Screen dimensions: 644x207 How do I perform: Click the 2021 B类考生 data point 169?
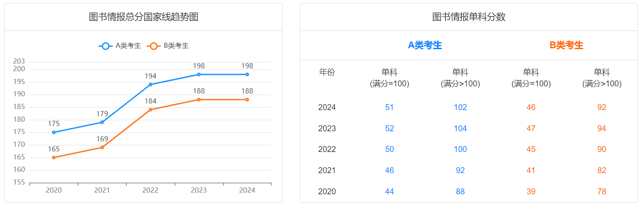[102, 147]
